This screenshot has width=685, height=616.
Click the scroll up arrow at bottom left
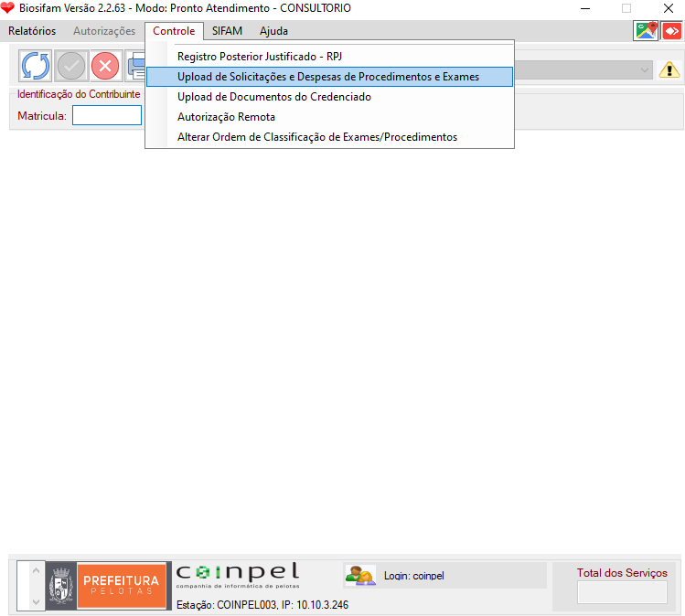[37, 570]
